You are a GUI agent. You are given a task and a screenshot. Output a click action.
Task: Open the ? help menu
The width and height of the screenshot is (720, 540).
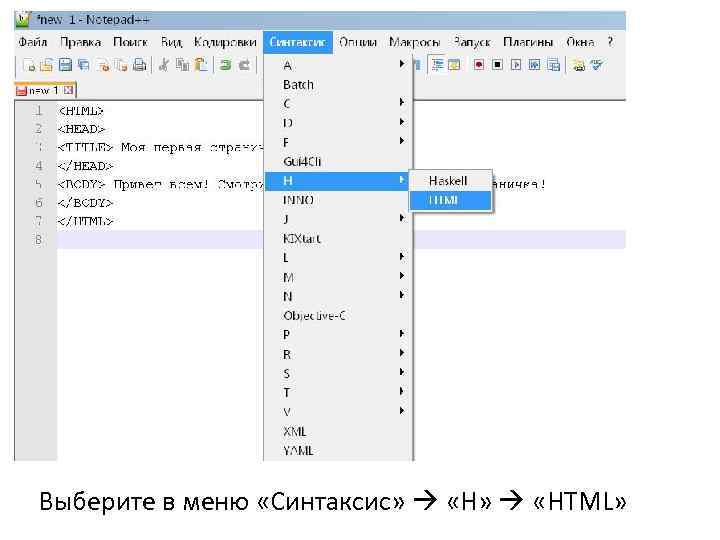(610, 42)
